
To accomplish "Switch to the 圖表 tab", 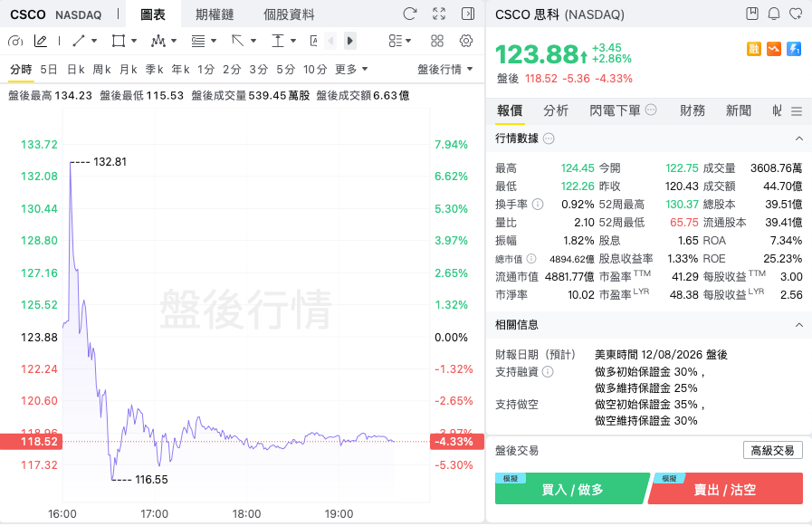I will (x=153, y=14).
